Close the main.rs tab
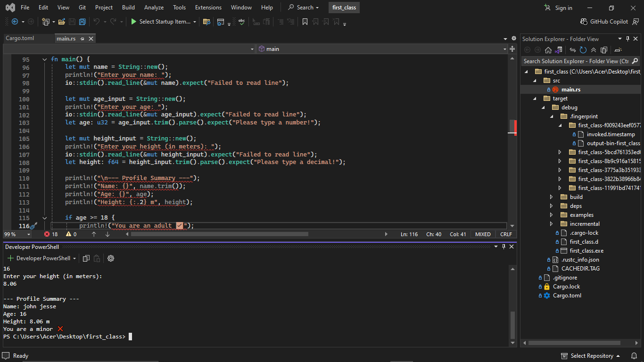 [91, 39]
